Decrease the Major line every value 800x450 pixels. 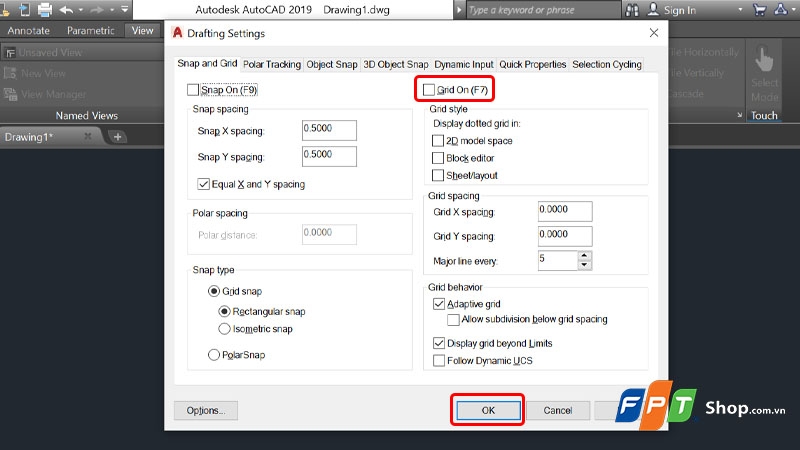tap(585, 265)
